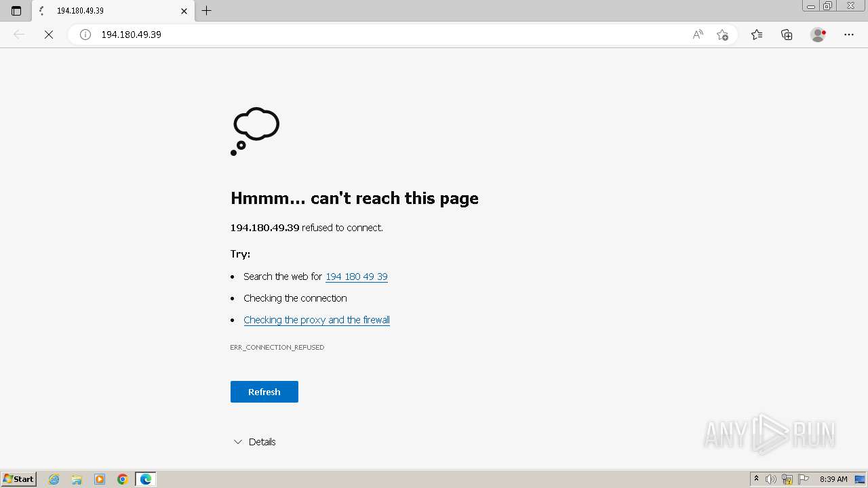
Task: Select the text Checking the connection
Action: pyautogui.click(x=295, y=298)
